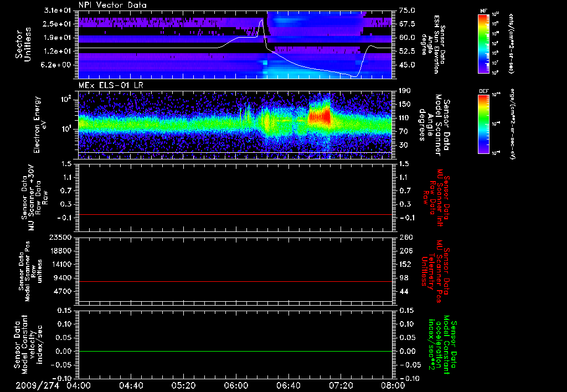Click the 150 scanner angle tick

tap(405, 104)
